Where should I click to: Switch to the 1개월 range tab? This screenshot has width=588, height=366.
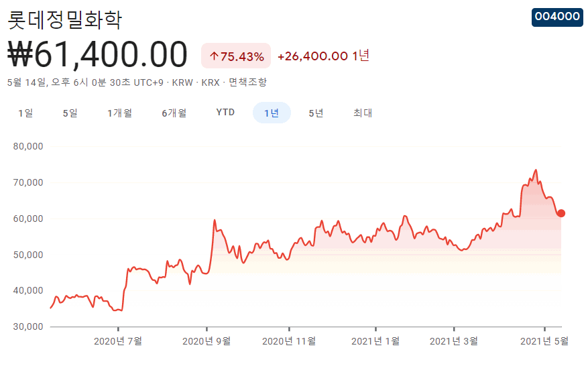pos(119,113)
